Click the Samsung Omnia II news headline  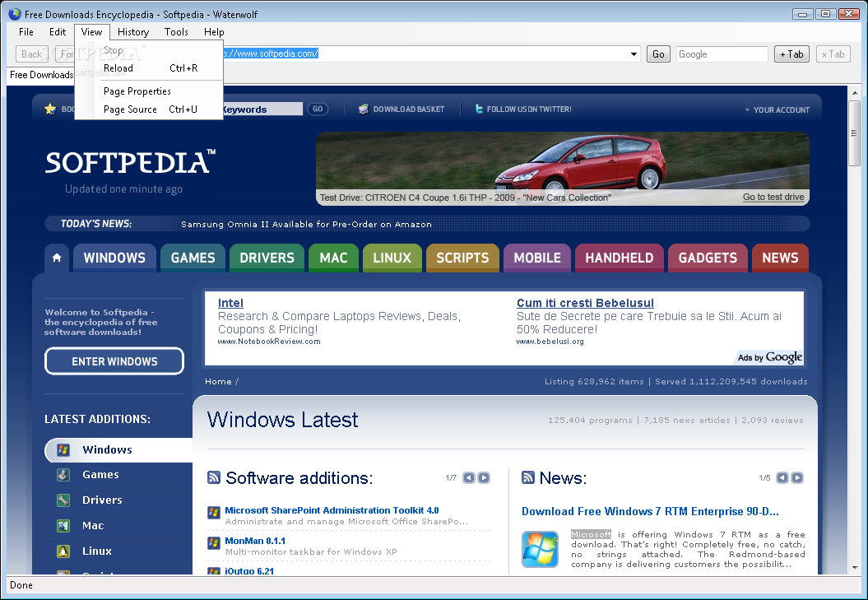(306, 225)
